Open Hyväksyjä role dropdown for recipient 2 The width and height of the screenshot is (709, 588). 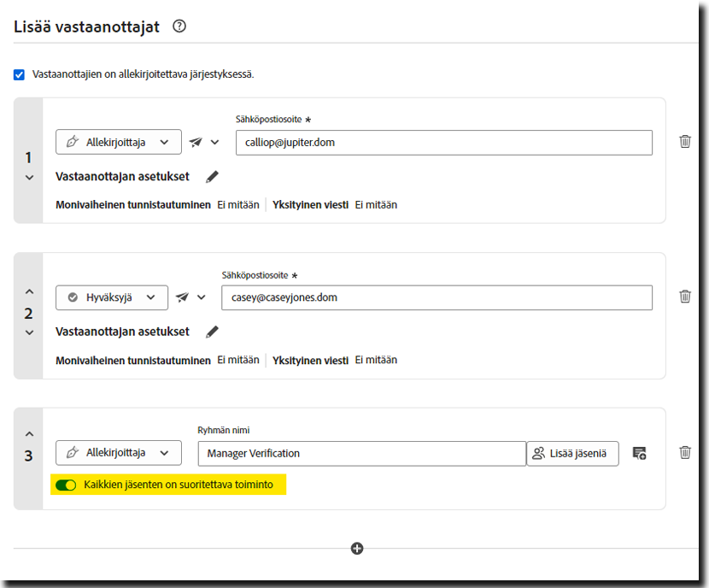coord(112,297)
